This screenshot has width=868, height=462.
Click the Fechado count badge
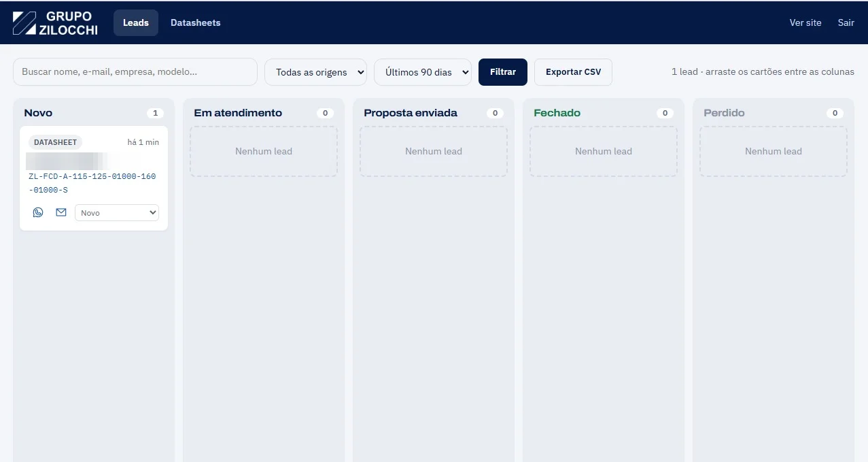pyautogui.click(x=665, y=114)
